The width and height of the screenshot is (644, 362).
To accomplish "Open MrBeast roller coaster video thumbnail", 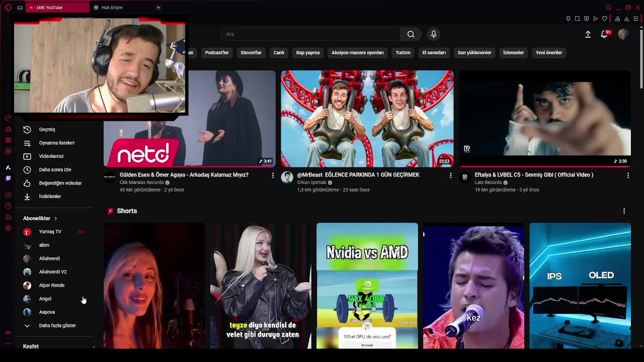I will pos(367,119).
